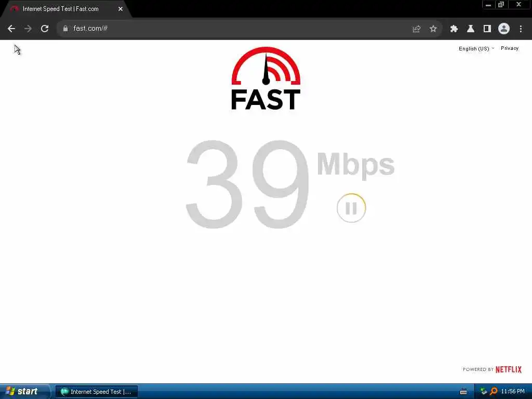Open the Extensions puzzle icon
The height and width of the screenshot is (399, 532).
(x=454, y=29)
